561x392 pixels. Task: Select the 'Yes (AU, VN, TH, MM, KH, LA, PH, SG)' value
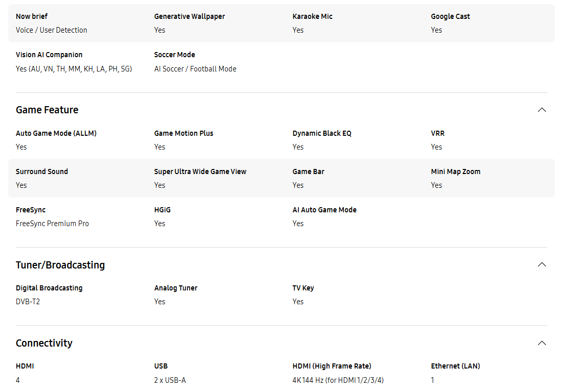[74, 68]
